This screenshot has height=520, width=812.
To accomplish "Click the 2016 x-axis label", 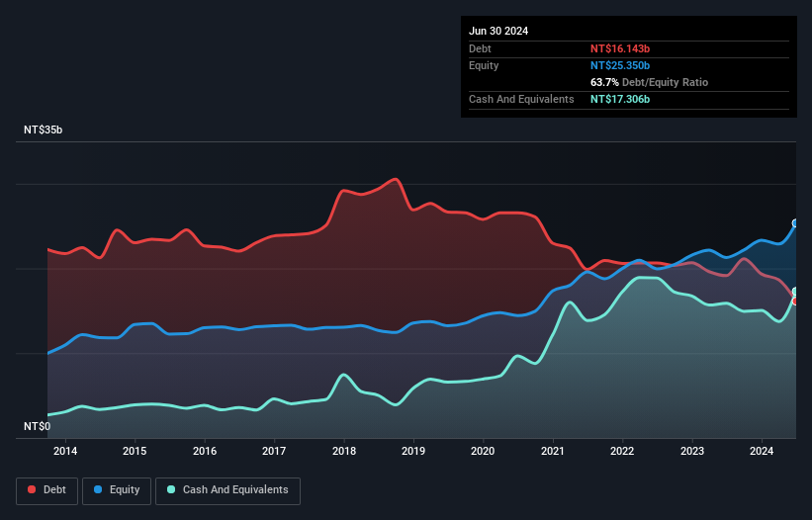I will point(205,451).
